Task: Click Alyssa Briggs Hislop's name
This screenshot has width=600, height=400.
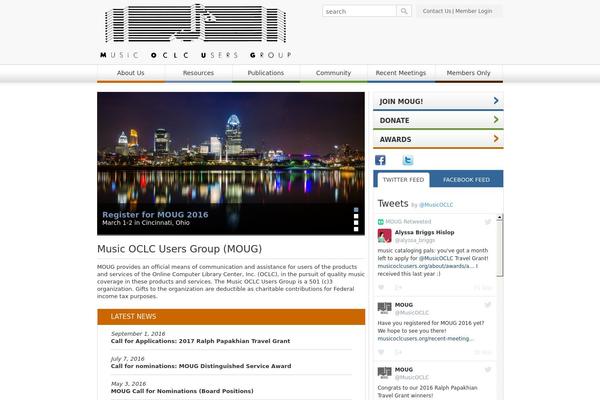Action: 424,232
